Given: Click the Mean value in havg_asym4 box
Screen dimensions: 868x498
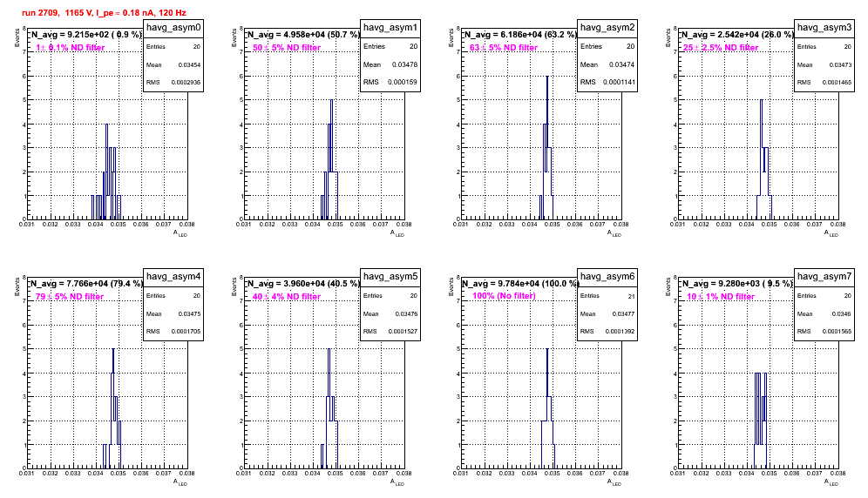Looking at the screenshot, I should 189,313.
